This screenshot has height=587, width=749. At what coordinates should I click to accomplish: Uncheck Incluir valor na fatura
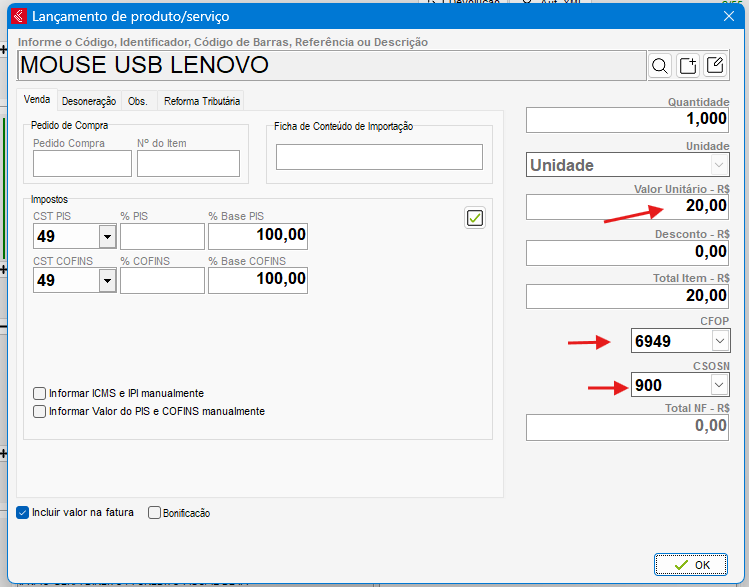tap(22, 512)
